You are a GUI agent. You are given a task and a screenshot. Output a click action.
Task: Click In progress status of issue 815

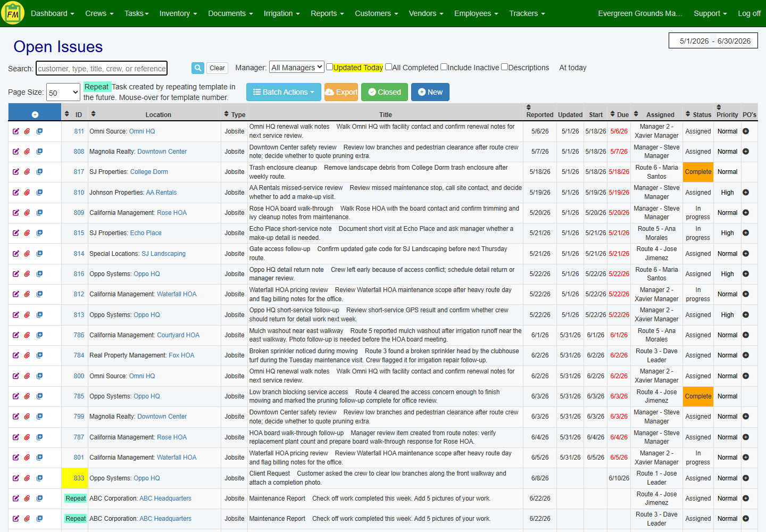pos(698,233)
